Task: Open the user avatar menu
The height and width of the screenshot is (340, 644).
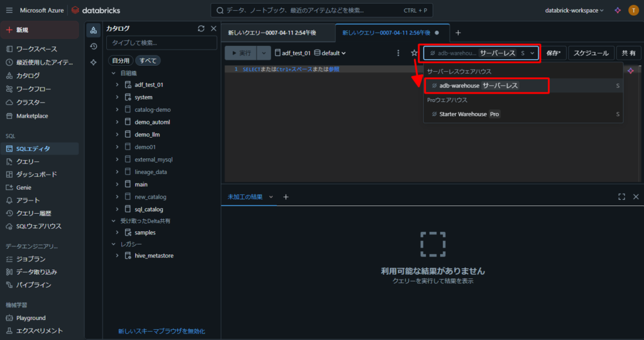Action: tap(633, 10)
